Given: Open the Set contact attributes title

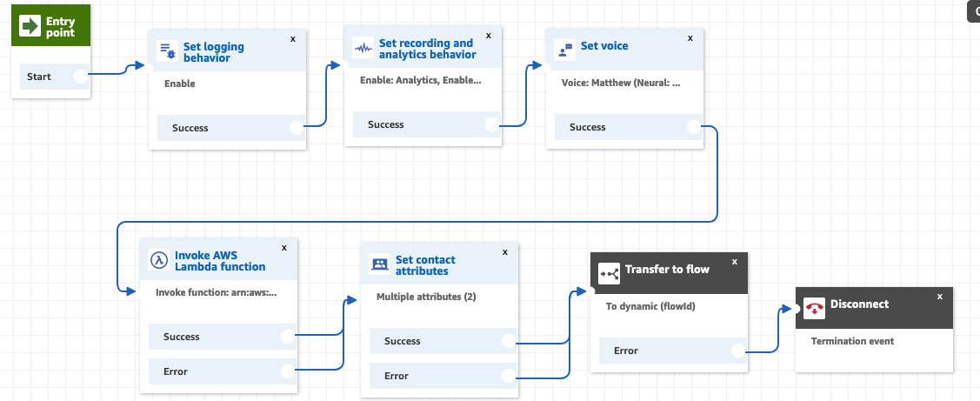Looking at the screenshot, I should [x=425, y=265].
